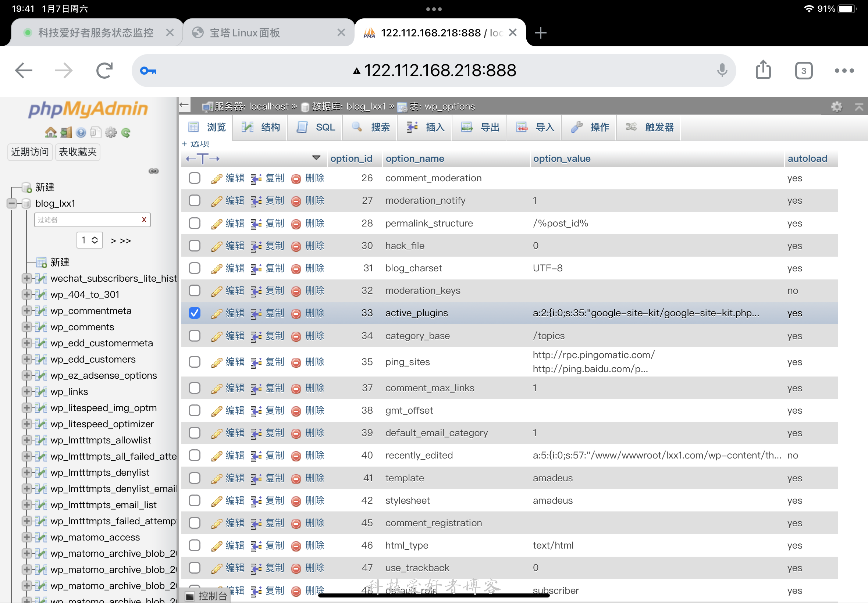
Task: Sort by the option_name column header
Action: tap(415, 158)
